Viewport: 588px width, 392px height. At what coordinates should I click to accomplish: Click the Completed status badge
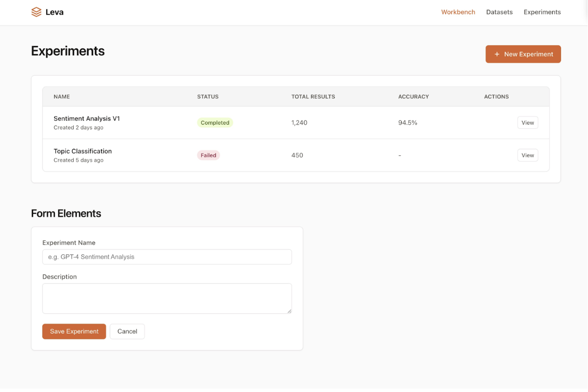pyautogui.click(x=215, y=123)
